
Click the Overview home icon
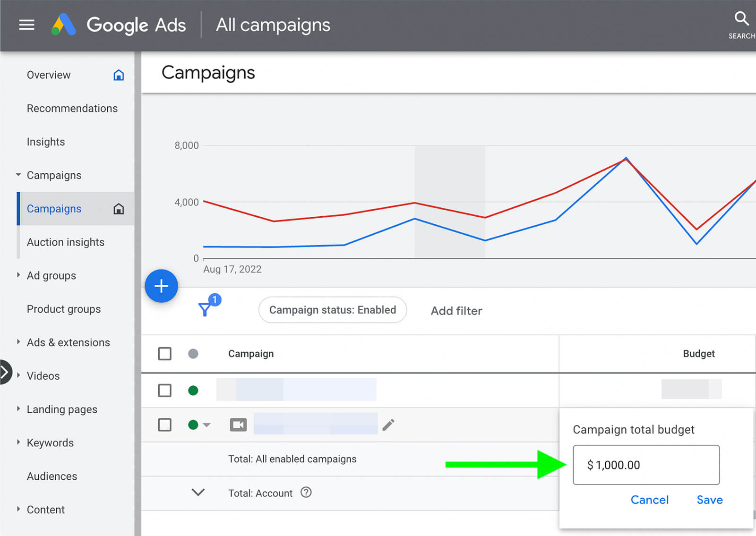[119, 75]
